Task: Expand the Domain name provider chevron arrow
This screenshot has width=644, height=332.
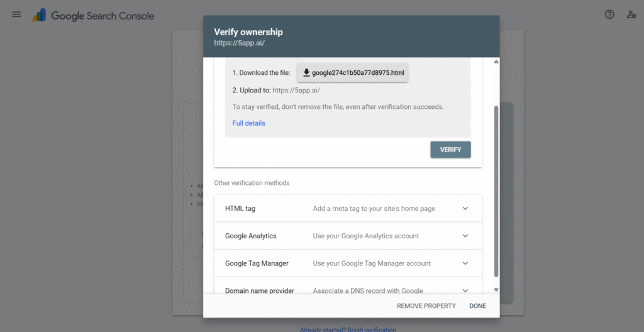Action: tap(465, 290)
